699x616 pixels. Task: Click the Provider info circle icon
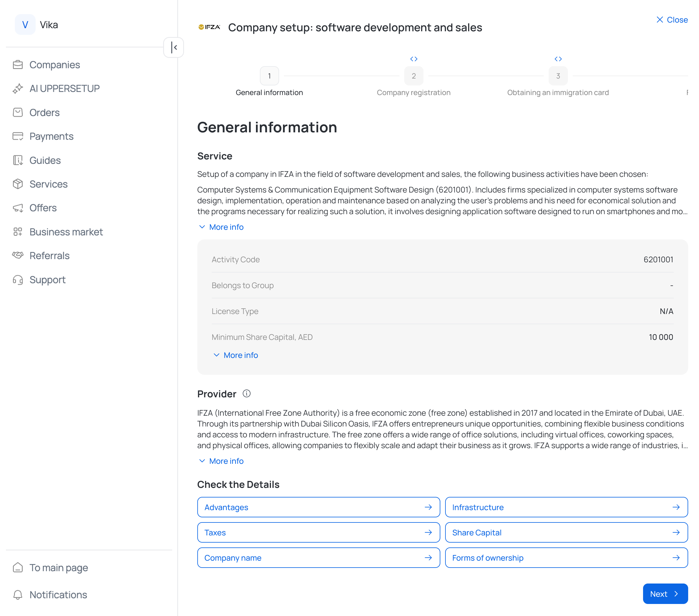[246, 394]
